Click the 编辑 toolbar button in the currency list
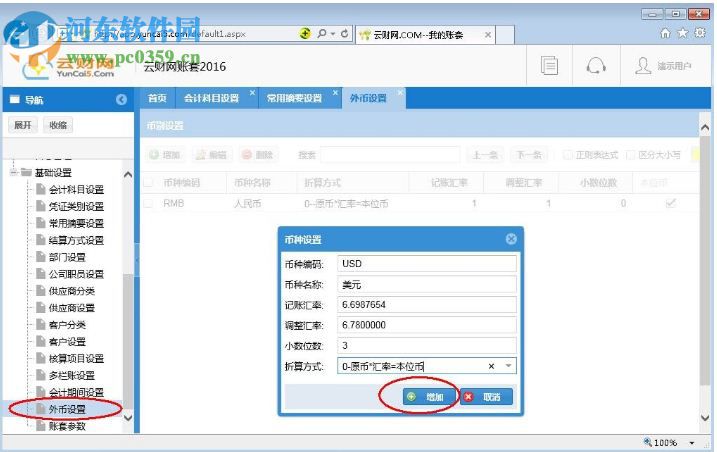 pyautogui.click(x=211, y=155)
